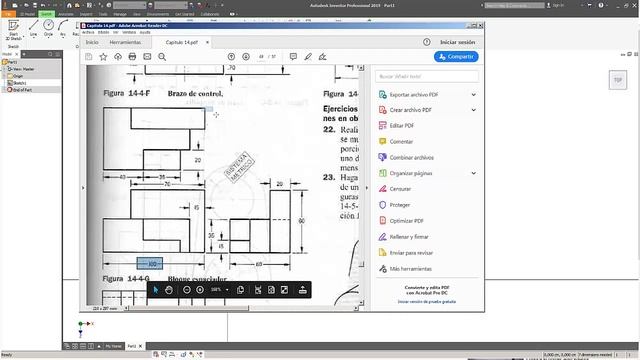
Task: Click the Acrobat help question mark icon
Action: pyautogui.click(x=427, y=42)
